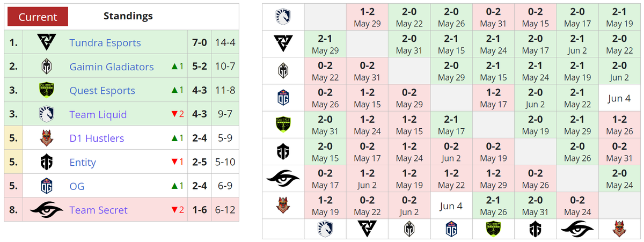Viewport: 644px width, 242px height.
Task: Follow the D1 Hustlers team name link
Action: click(x=97, y=138)
